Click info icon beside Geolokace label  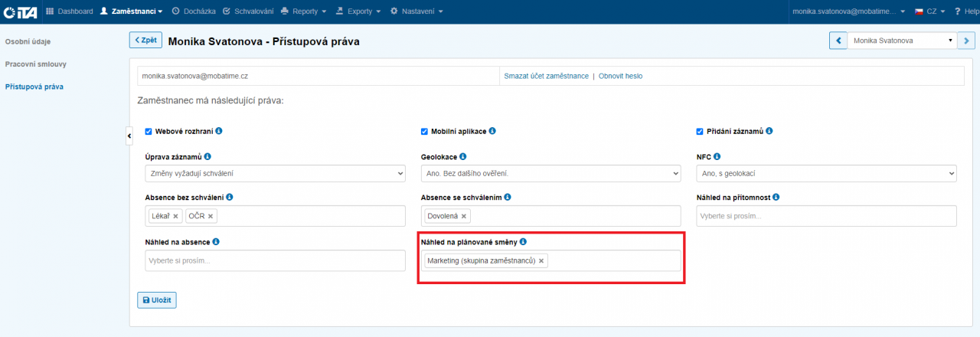[462, 156]
